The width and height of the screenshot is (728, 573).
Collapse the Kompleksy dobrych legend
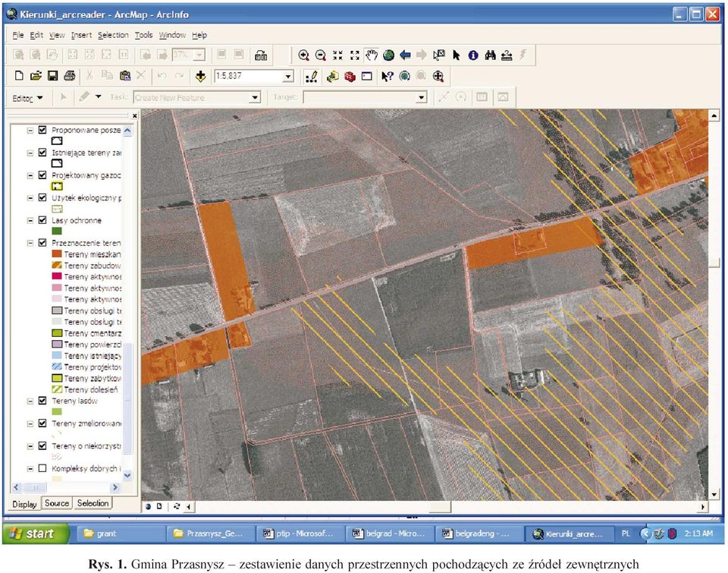30,468
